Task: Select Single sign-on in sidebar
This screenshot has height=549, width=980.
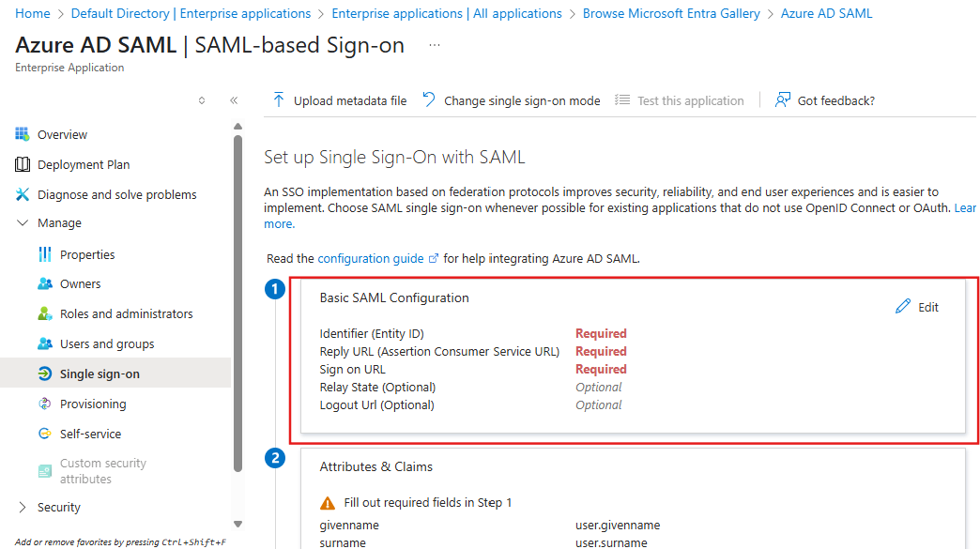Action: tap(100, 374)
